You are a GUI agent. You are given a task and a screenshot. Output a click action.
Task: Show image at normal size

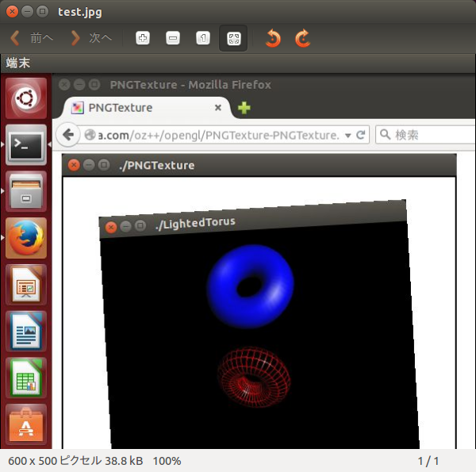(203, 38)
